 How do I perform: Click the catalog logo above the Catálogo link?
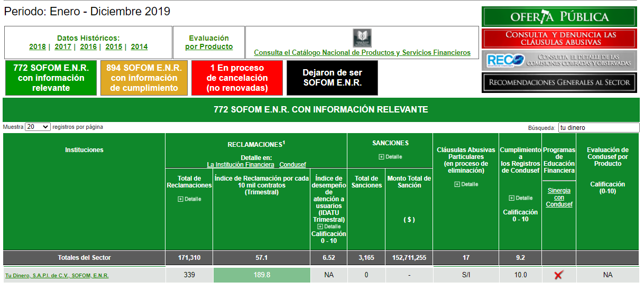(362, 38)
